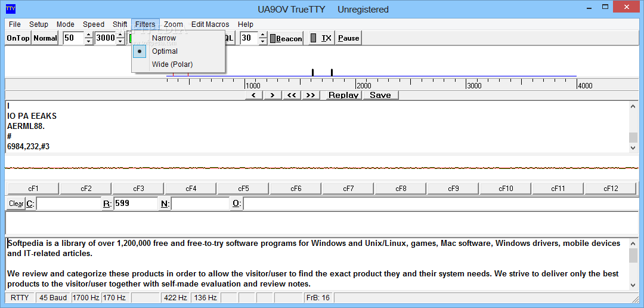Click the Replay button
This screenshot has height=308, width=644.
343,96
